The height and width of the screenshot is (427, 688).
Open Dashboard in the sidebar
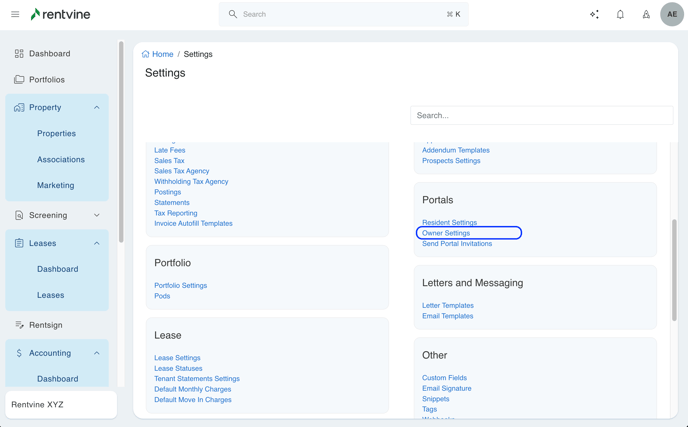pyautogui.click(x=49, y=54)
